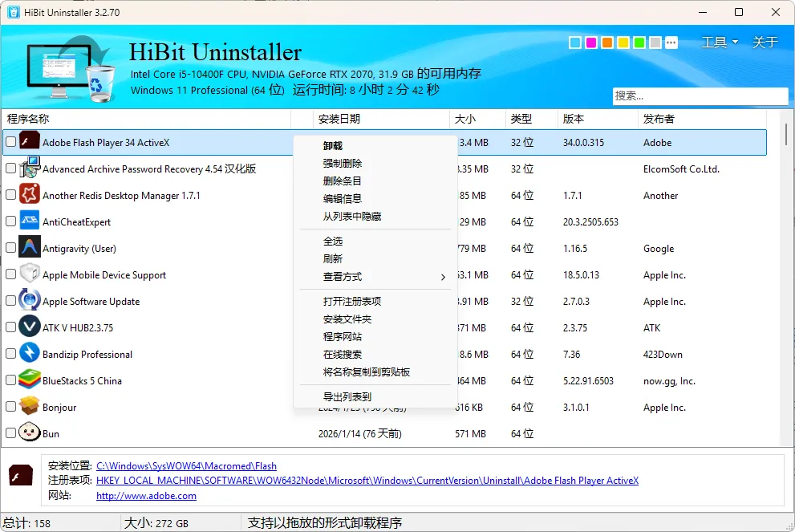Focus the 搜索 search field
795x532 pixels.
click(x=700, y=95)
